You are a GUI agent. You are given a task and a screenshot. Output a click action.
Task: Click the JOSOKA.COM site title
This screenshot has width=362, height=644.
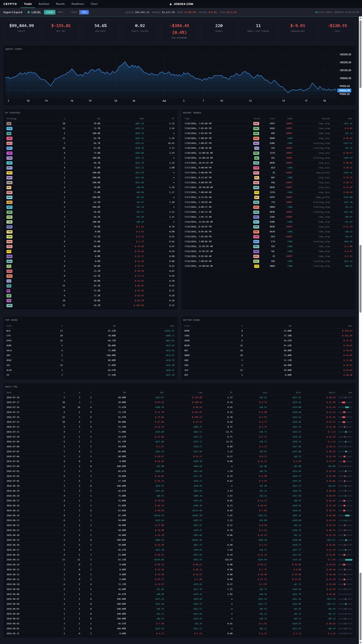coord(183,4)
